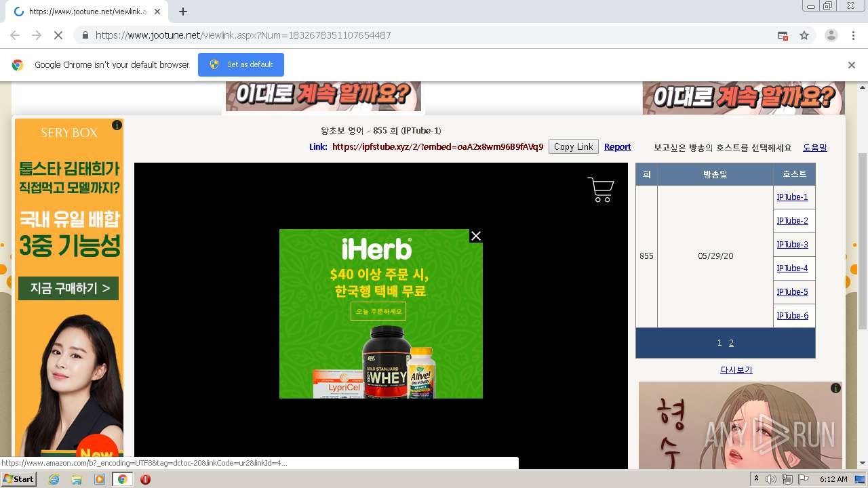Select the jootune.net browser tab
The height and width of the screenshot is (488, 868).
pyautogui.click(x=88, y=12)
